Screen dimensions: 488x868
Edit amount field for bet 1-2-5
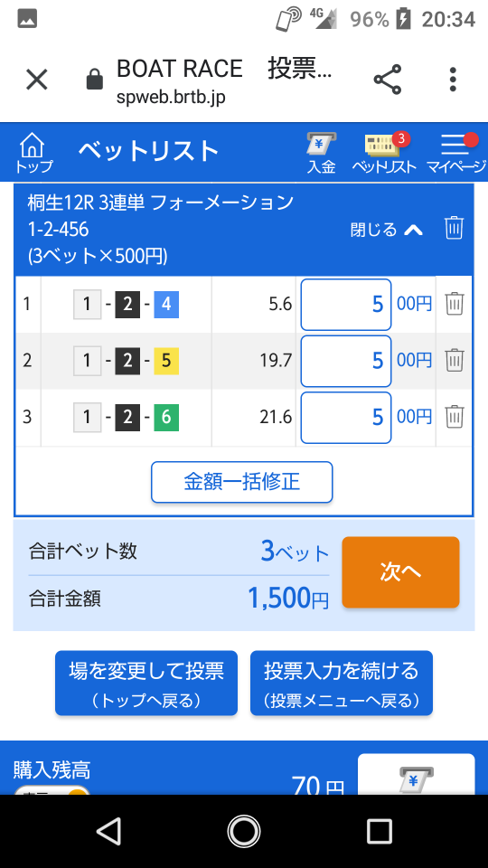click(346, 361)
